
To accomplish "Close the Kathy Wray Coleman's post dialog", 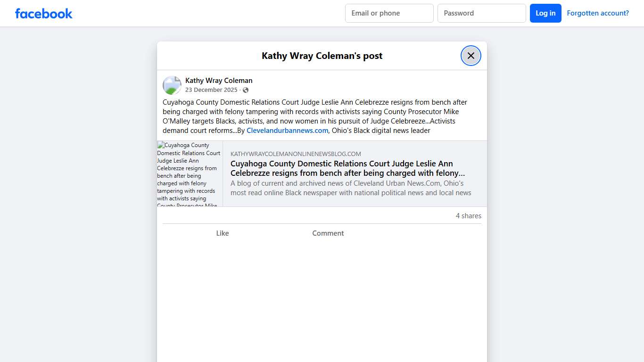I will [x=471, y=56].
